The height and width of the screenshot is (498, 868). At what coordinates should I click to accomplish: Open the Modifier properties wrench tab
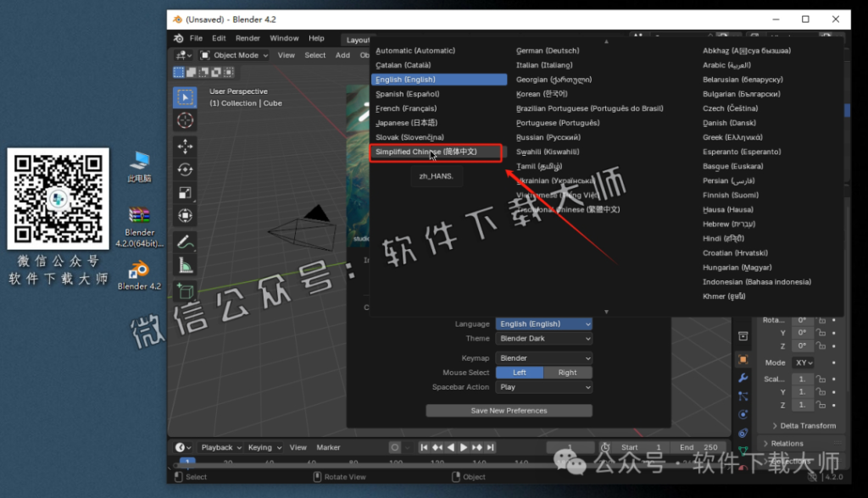point(743,379)
